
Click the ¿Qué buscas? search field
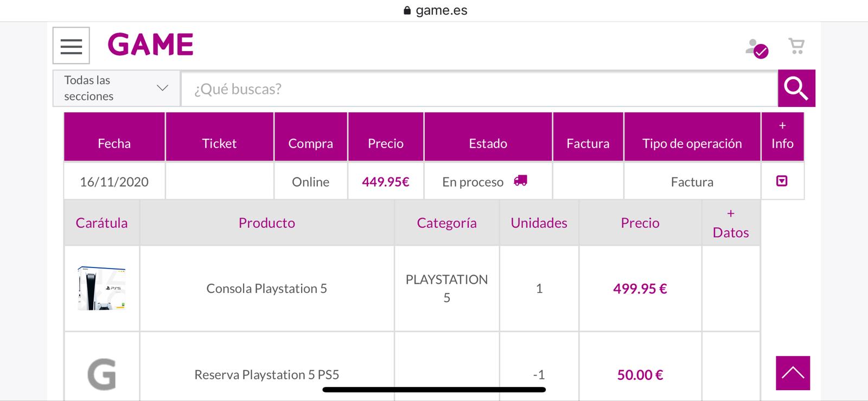(477, 89)
